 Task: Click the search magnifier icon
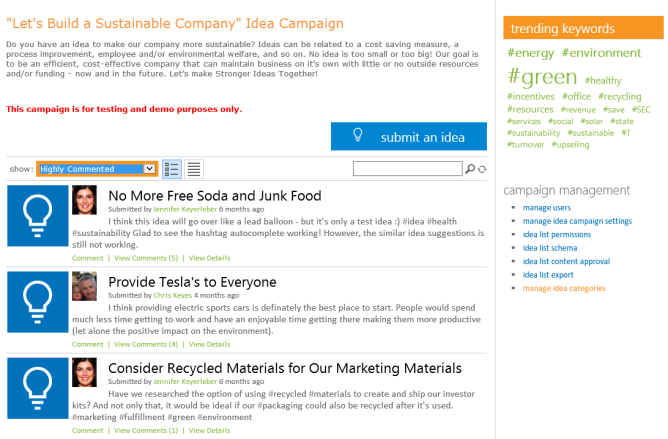pyautogui.click(x=470, y=169)
